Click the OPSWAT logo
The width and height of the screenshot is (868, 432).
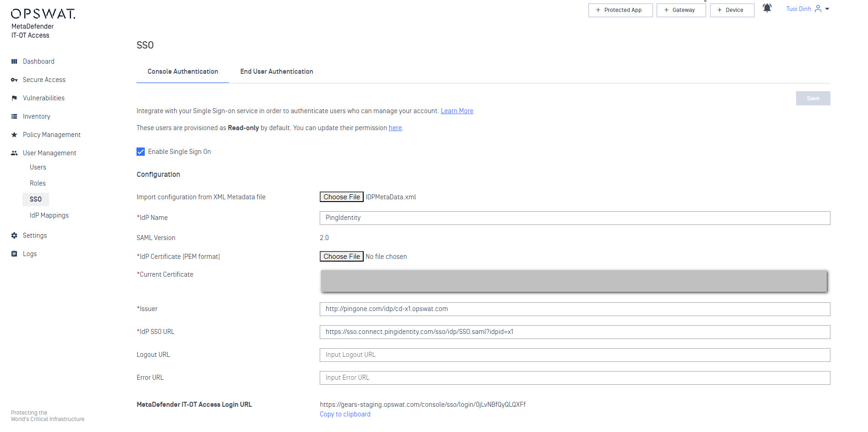point(43,14)
